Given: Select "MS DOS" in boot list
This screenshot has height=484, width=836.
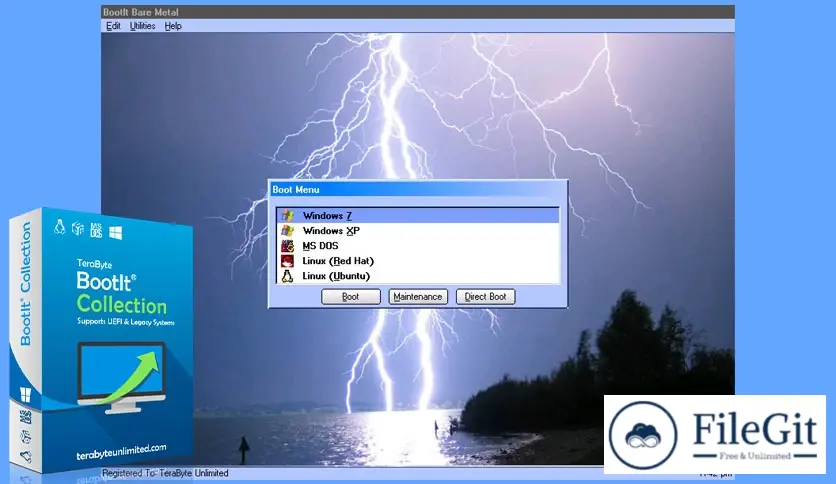Looking at the screenshot, I should pos(417,246).
